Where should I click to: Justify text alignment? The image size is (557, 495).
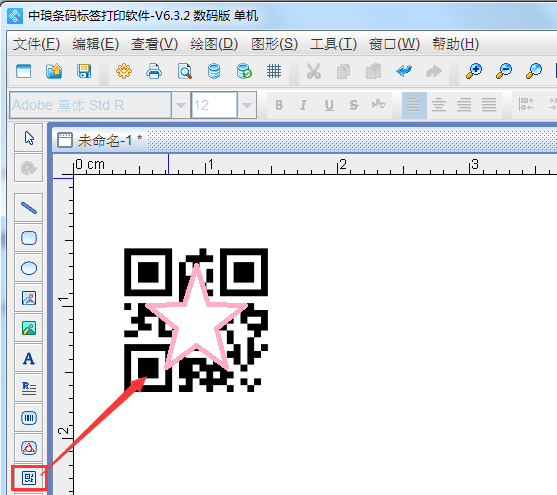tap(489, 105)
